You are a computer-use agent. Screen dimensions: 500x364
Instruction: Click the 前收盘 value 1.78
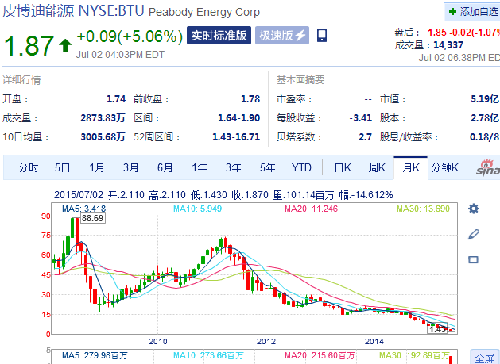pos(251,99)
